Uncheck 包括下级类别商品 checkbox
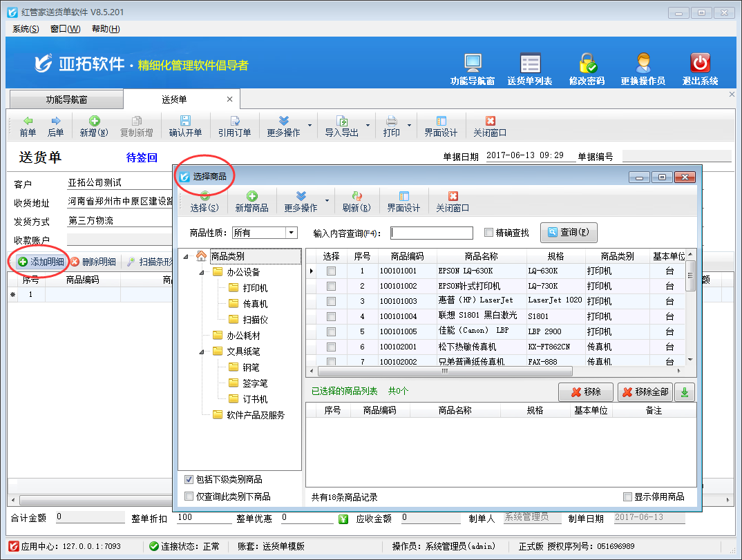This screenshot has width=742, height=560. (x=189, y=479)
